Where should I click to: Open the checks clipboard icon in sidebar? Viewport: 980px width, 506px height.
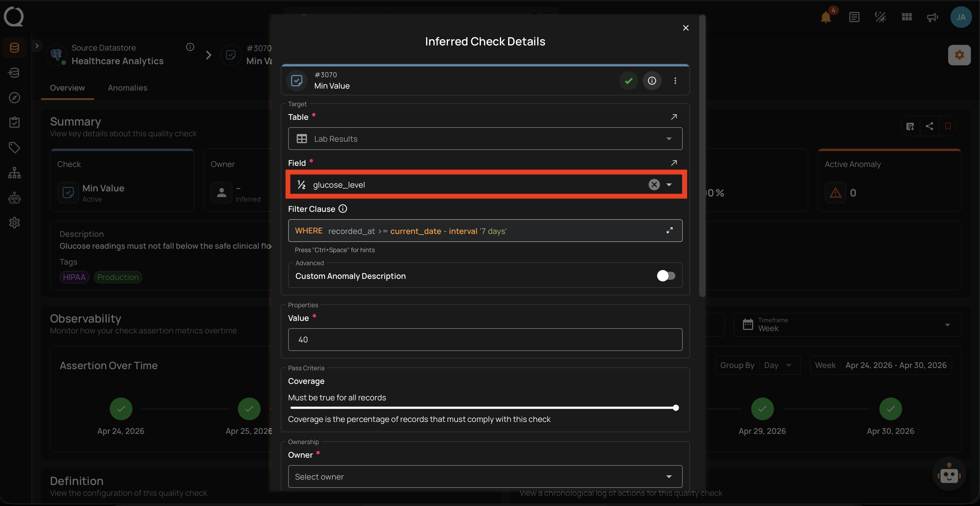[14, 122]
